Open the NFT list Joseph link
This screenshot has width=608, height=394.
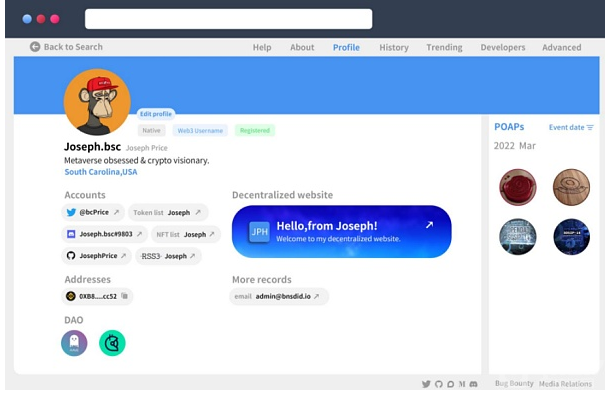pos(186,234)
